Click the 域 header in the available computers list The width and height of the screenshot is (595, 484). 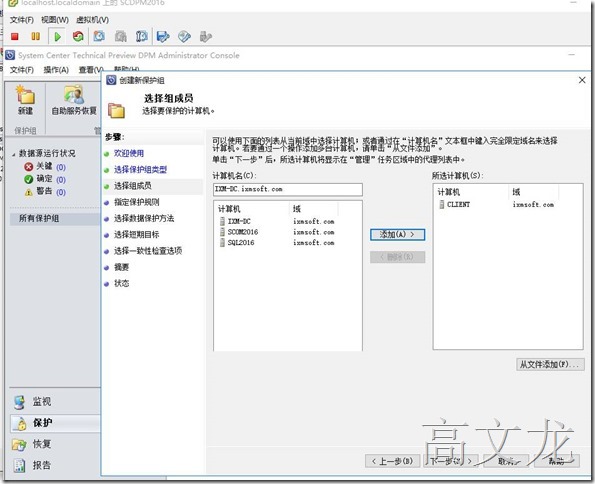(297, 209)
